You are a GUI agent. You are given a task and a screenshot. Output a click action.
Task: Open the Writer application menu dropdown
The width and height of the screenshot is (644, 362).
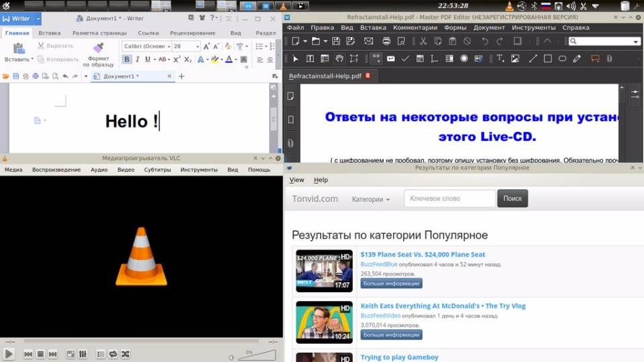click(x=38, y=19)
